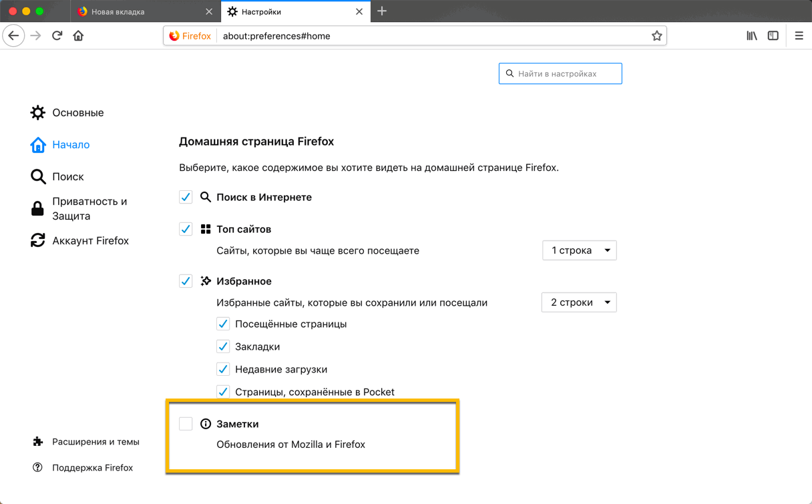The height and width of the screenshot is (504, 812).
Task: Enable the Заметки checkbox
Action: [186, 423]
